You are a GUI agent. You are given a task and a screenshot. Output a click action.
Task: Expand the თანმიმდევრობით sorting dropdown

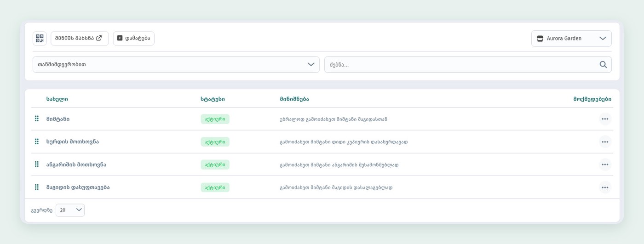point(176,65)
